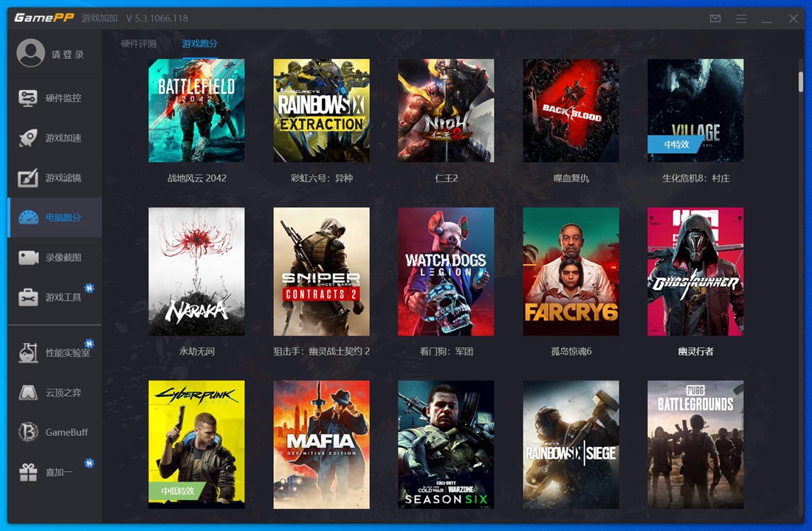Select the Naraka game cover
This screenshot has height=531, width=812.
click(196, 271)
